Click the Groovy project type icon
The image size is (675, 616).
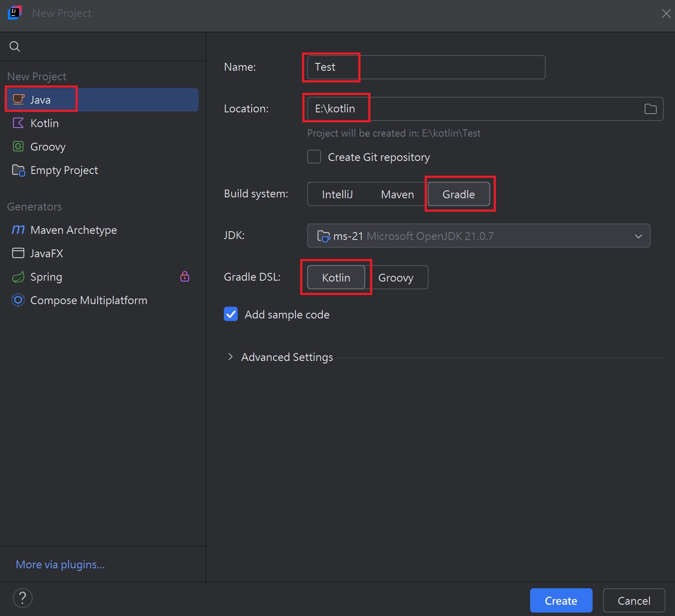click(x=18, y=147)
